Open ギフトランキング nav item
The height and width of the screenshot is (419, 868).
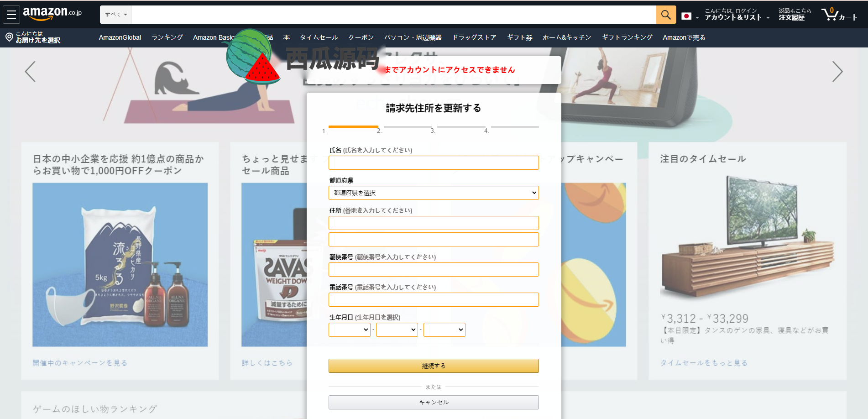click(x=627, y=37)
